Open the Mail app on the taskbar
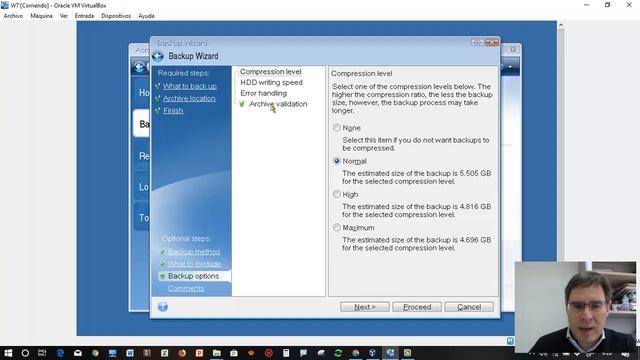 tap(78, 353)
